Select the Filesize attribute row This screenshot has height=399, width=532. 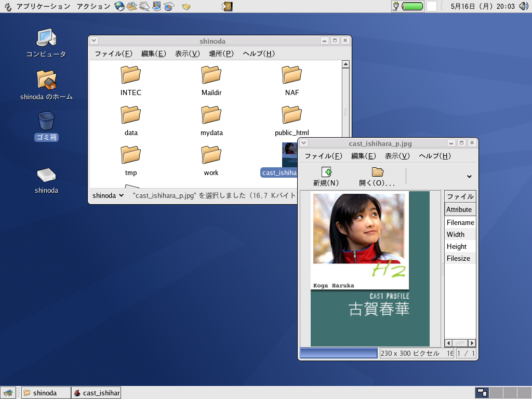(460, 258)
